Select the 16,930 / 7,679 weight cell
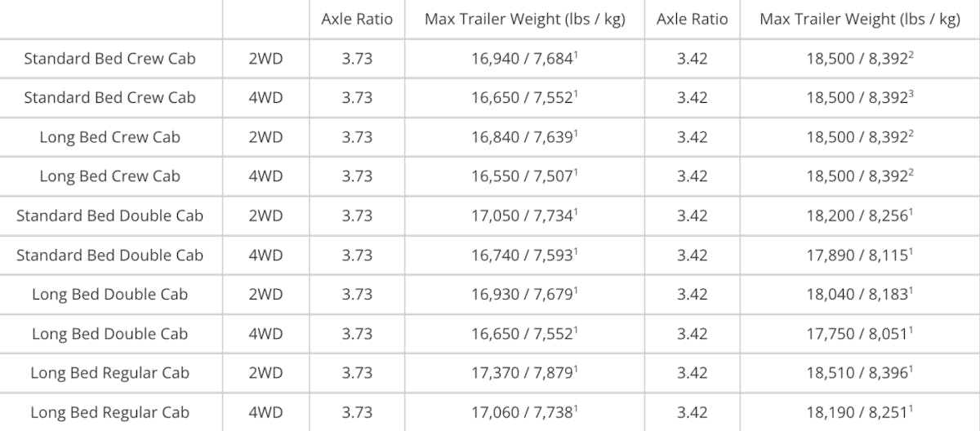 tap(524, 295)
